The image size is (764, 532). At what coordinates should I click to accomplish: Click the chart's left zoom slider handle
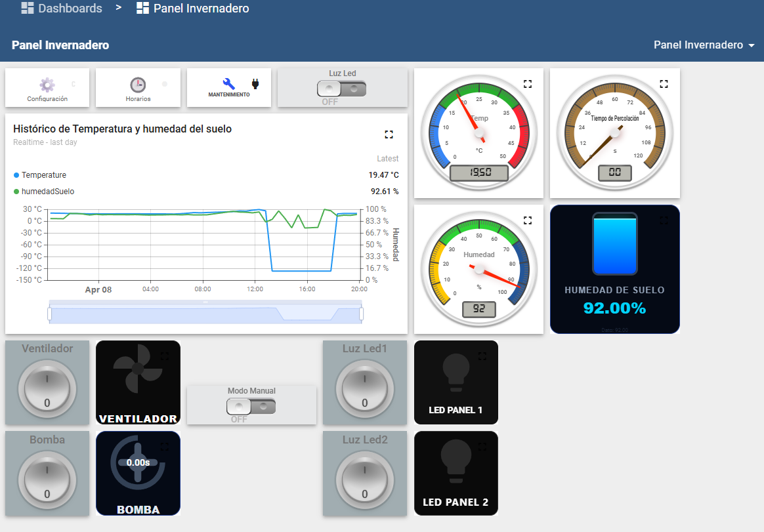click(49, 315)
